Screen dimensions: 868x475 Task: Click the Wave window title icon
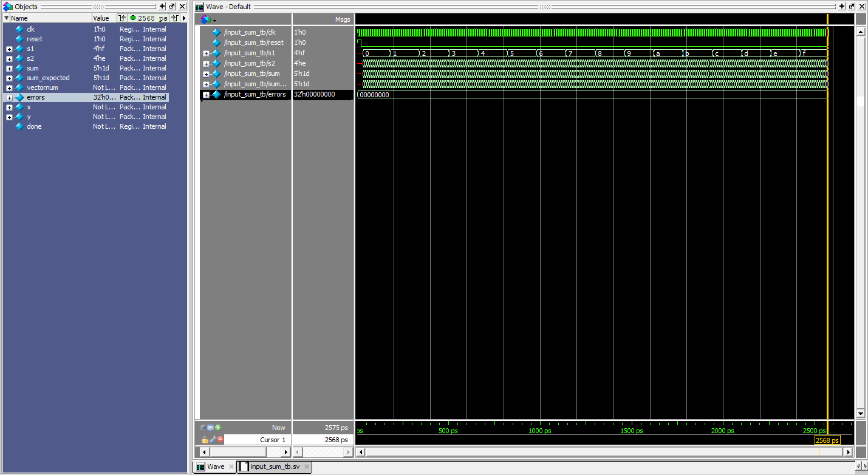click(x=199, y=7)
